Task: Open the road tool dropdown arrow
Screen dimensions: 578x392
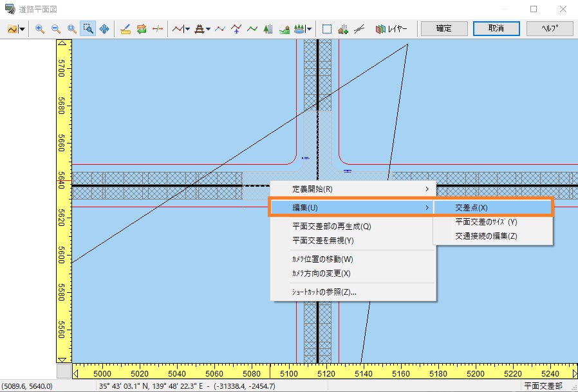Action: tap(187, 29)
